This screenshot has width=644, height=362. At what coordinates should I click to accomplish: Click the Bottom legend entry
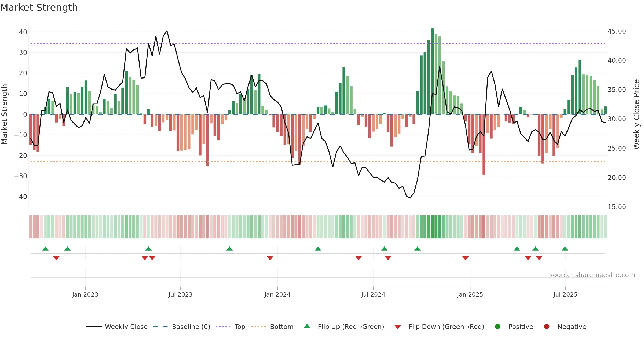(x=272, y=327)
